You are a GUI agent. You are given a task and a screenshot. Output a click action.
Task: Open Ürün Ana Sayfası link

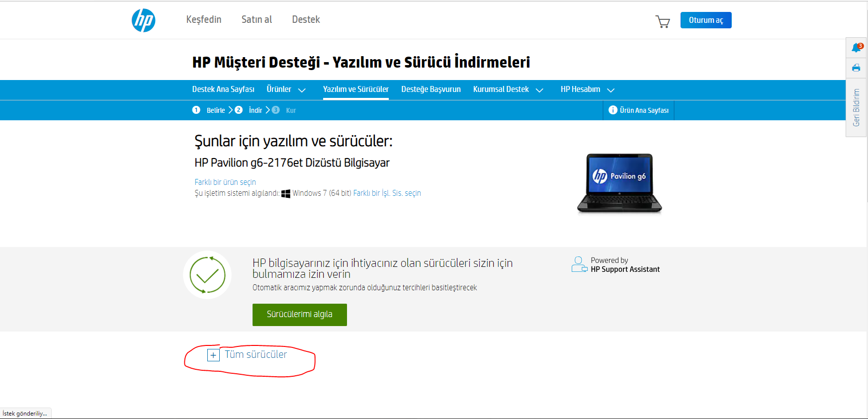tap(644, 110)
